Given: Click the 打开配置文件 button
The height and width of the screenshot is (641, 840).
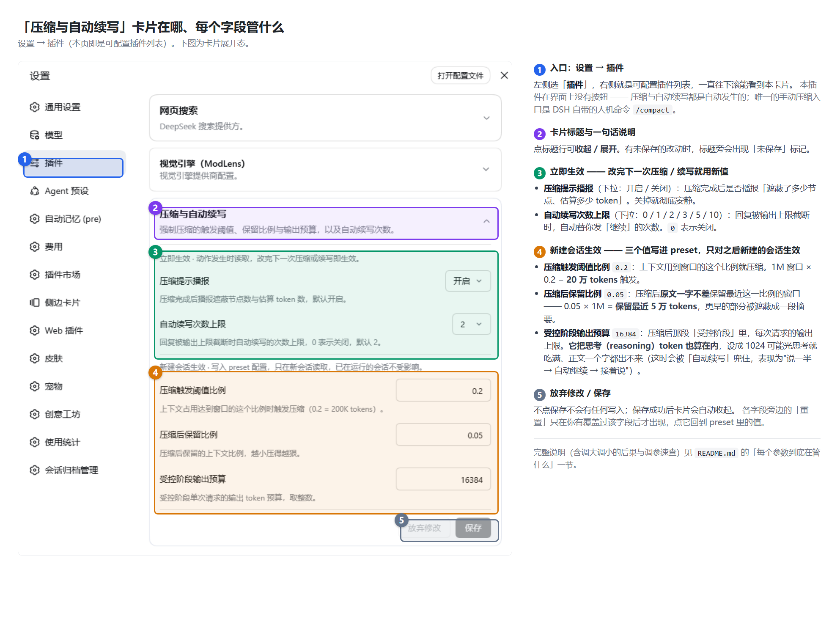Looking at the screenshot, I should coord(460,75).
